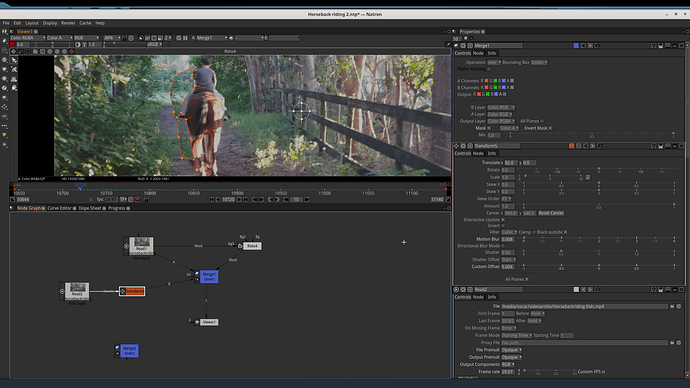Click the Merge1 node color swatch
Screen dimensions: 690x388
click(576, 46)
